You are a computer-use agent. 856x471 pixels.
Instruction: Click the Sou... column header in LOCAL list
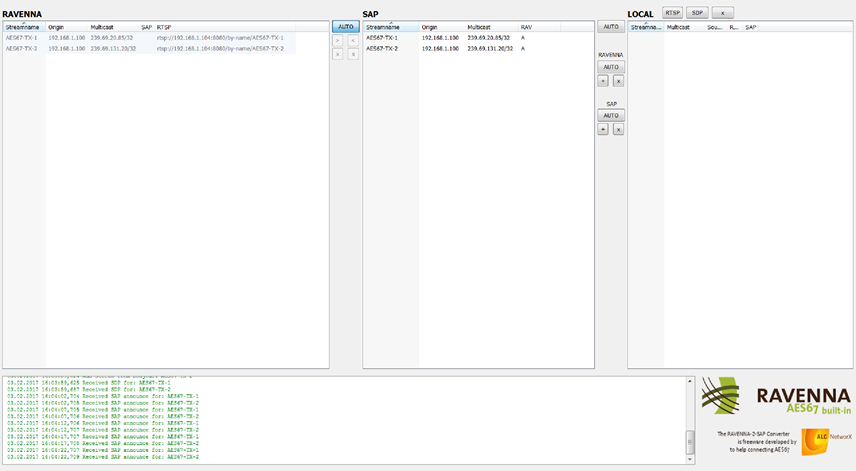point(716,27)
